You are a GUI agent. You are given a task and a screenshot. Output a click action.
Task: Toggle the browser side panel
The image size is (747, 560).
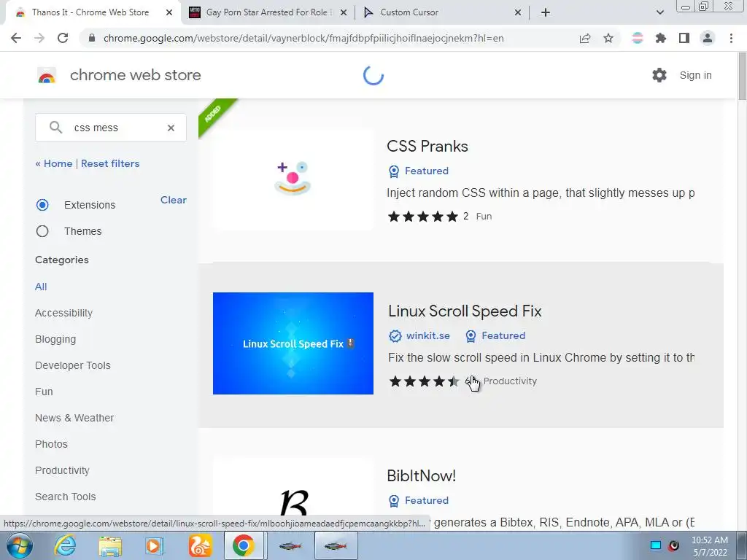click(x=684, y=38)
